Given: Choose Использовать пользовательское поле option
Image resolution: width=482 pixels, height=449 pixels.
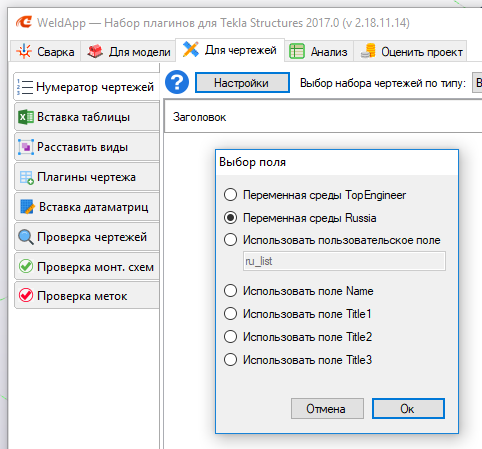Looking at the screenshot, I should pos(230,240).
